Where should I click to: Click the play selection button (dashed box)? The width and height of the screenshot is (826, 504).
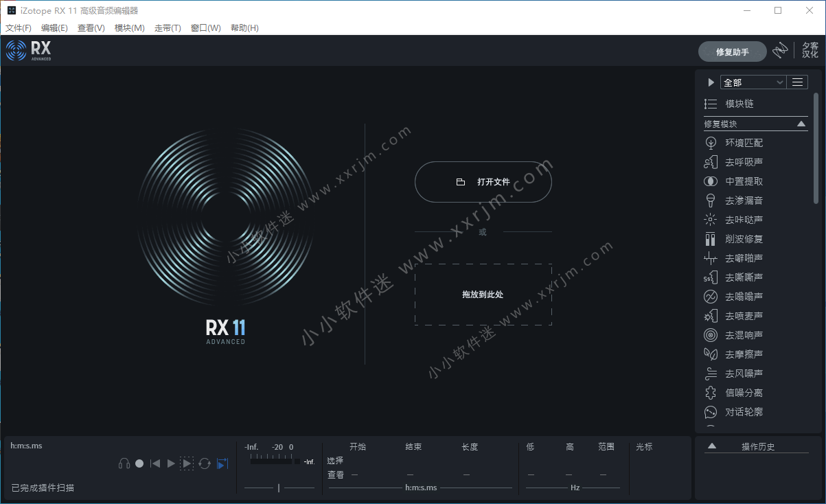(187, 463)
